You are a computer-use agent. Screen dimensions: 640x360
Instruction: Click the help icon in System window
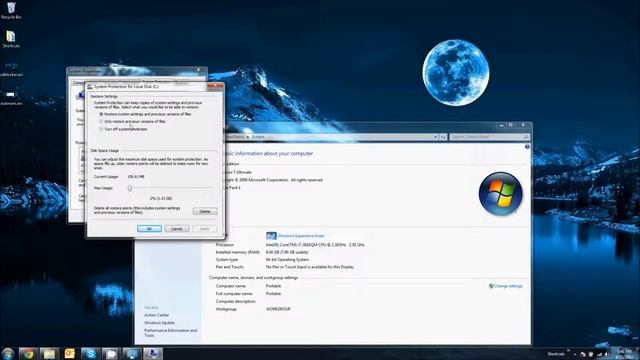pos(527,147)
